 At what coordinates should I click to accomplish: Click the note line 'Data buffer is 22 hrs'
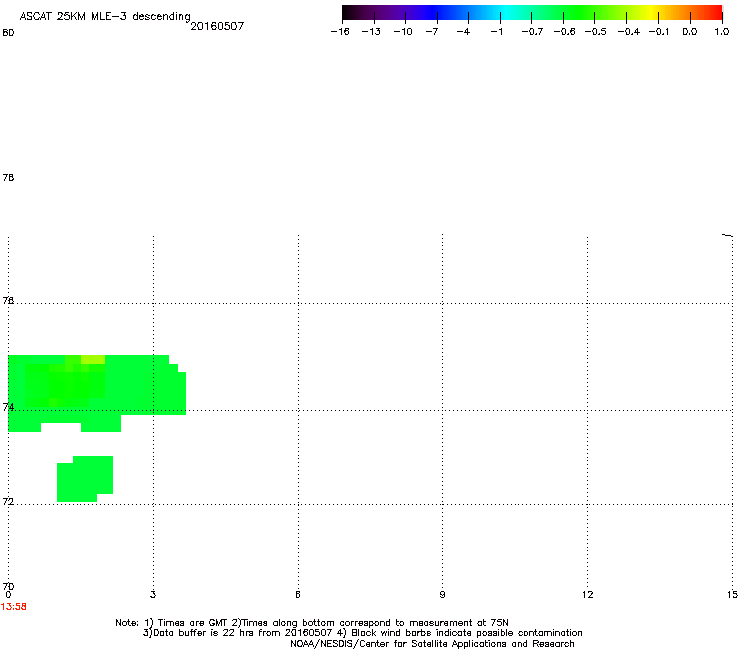click(362, 633)
